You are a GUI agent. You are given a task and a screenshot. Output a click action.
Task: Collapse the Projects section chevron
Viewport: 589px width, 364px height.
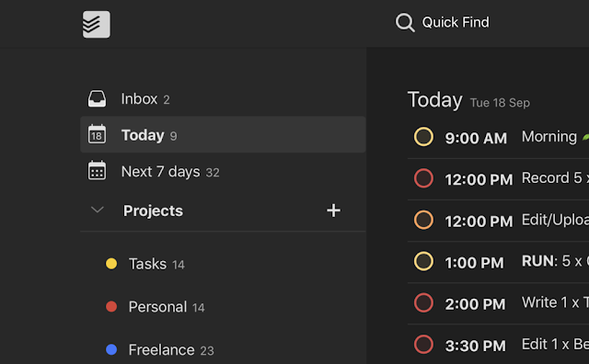pyautogui.click(x=98, y=210)
